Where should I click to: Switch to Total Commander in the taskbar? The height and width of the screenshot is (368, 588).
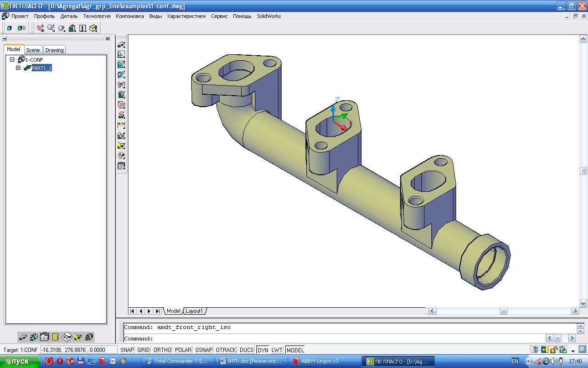(x=179, y=361)
